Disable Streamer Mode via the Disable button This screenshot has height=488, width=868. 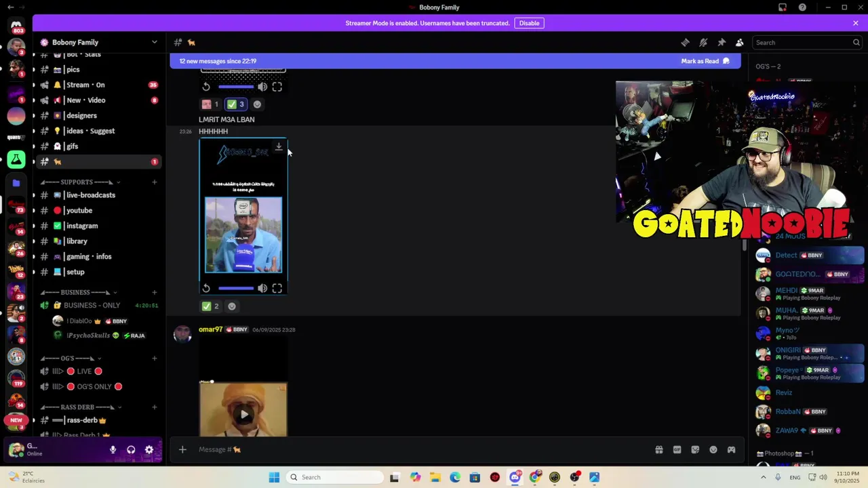[529, 23]
